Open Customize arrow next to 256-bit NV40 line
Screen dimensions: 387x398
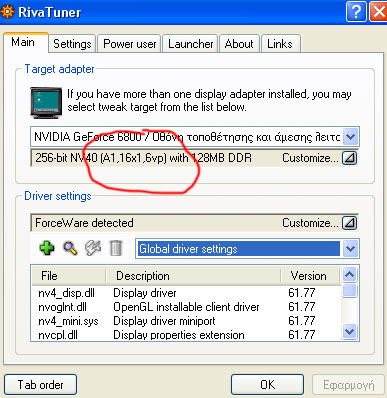coord(349,158)
